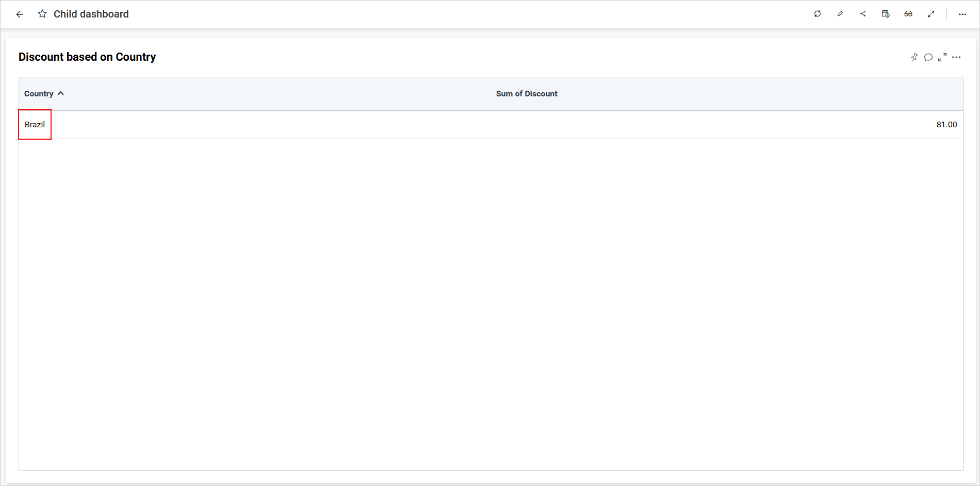Collapse sorting via the Country chevron

[x=61, y=93]
